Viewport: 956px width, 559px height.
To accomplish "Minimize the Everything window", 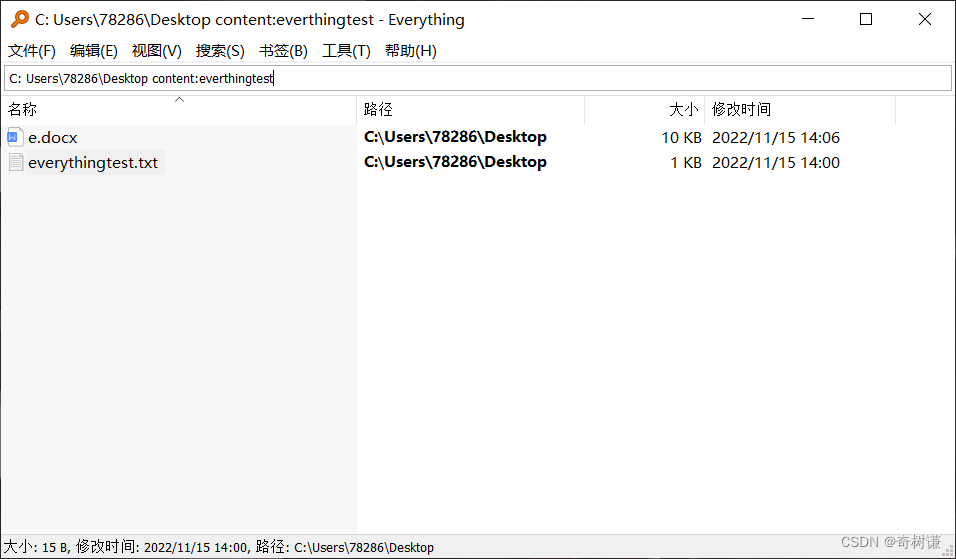I will 808,19.
